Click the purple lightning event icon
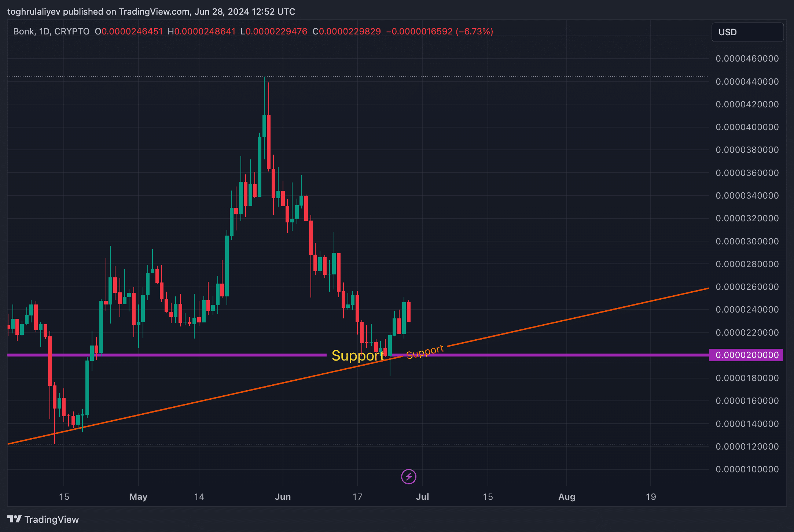Viewport: 794px width, 532px height. [x=408, y=477]
